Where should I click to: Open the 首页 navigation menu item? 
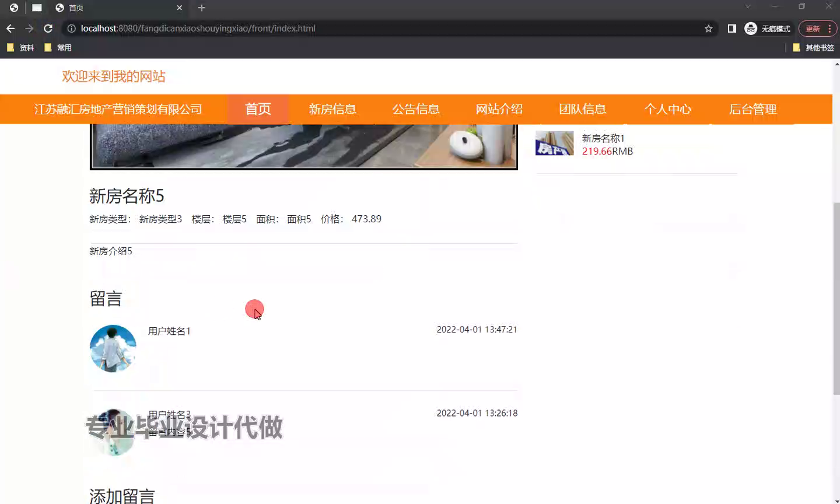point(258,109)
